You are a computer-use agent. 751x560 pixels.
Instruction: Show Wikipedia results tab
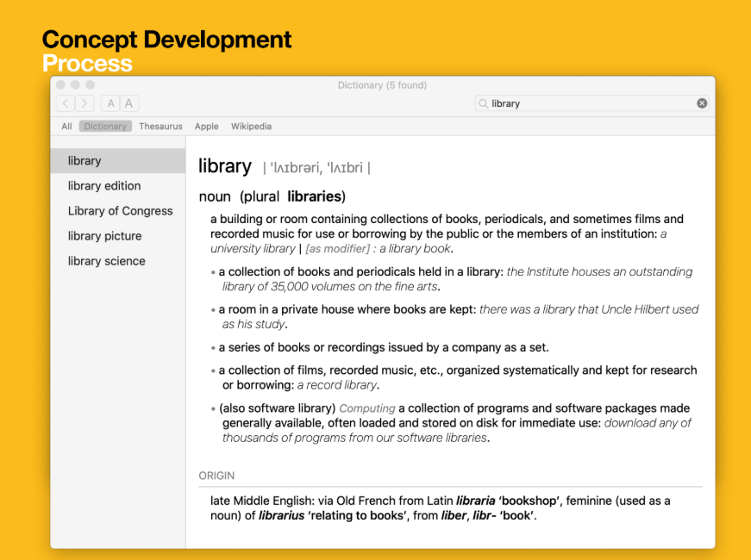251,127
